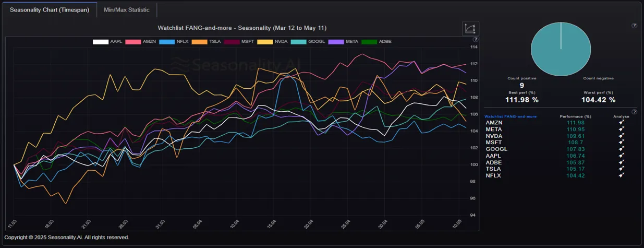Switch to the Min/Max Statistic tab
Screen dimensions: 644x248
(x=127, y=10)
